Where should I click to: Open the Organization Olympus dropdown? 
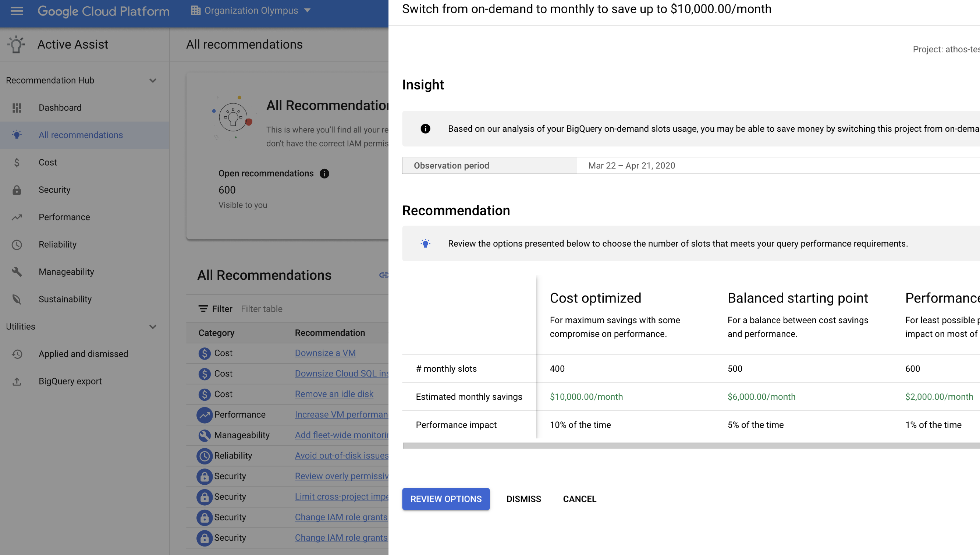(250, 10)
